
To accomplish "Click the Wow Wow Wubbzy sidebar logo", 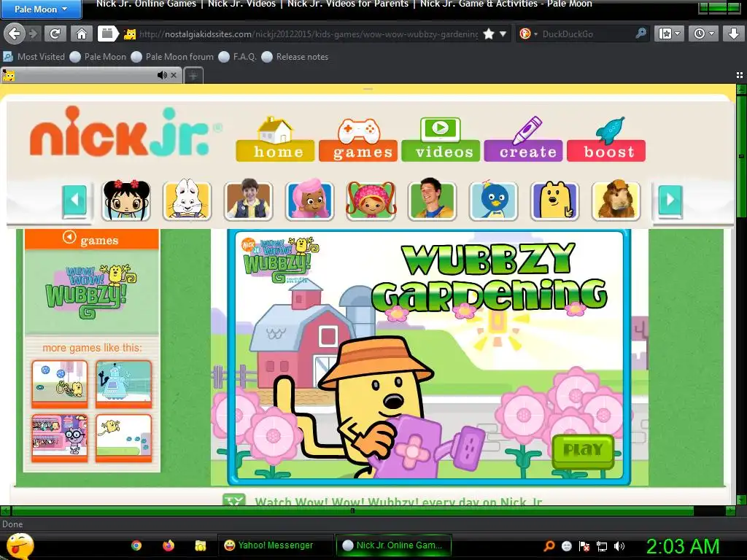I will coord(91,292).
